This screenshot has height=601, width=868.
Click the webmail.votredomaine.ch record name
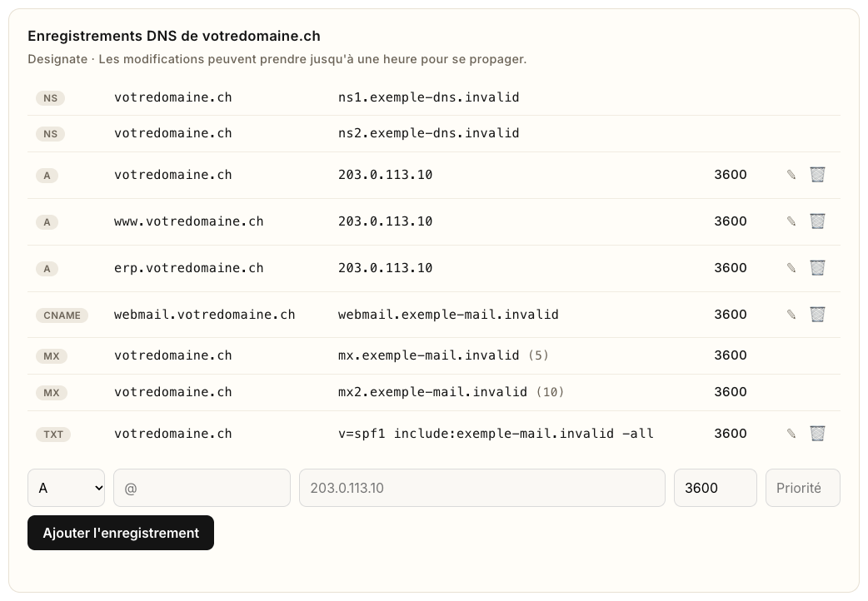point(204,315)
